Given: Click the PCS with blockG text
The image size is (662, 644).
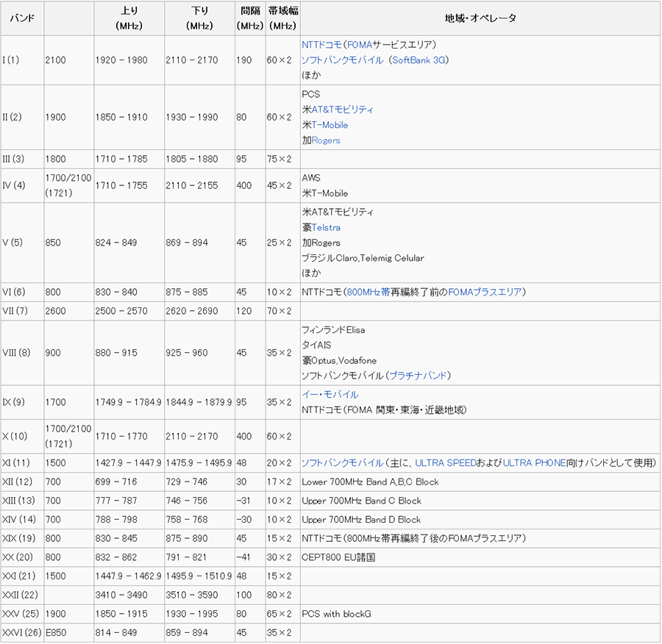Looking at the screenshot, I should [x=336, y=614].
